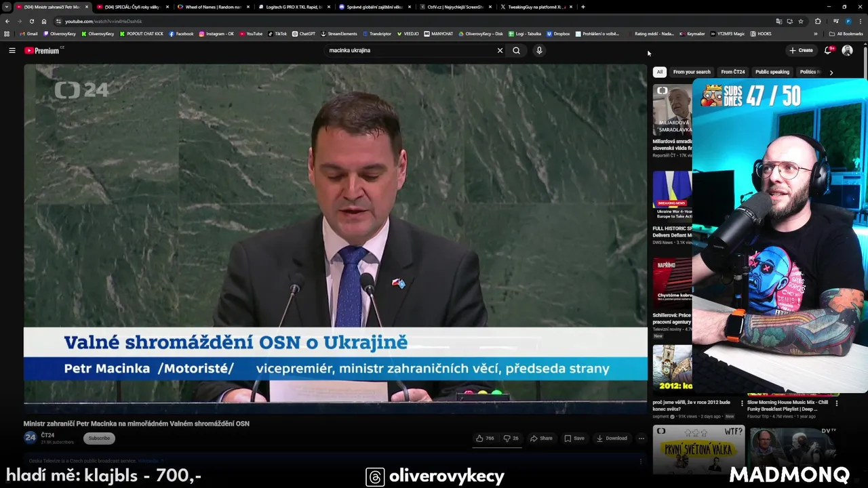
Task: Open the apps grid in bookmarks bar
Action: (x=7, y=33)
